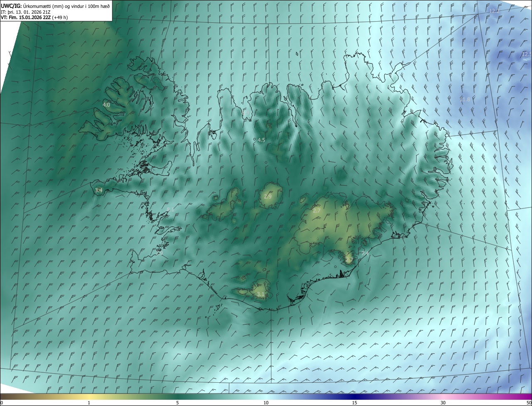Click the 3.1 value label on the southern glacier

(261, 294)
